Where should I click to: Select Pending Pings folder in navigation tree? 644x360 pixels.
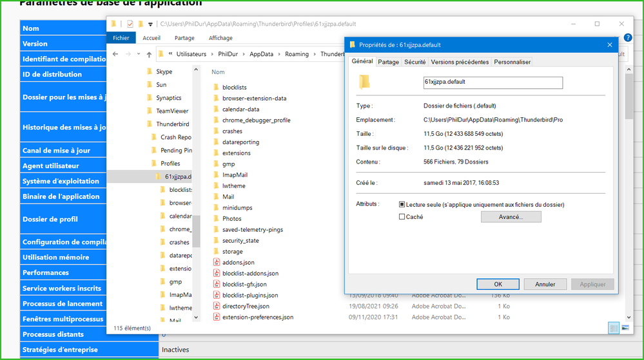[x=176, y=150]
